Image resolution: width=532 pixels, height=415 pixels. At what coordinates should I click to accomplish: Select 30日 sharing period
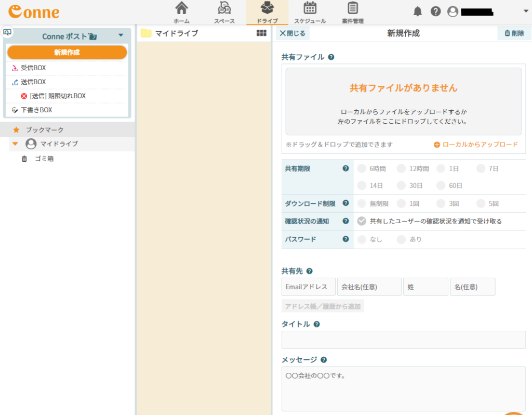pyautogui.click(x=402, y=186)
